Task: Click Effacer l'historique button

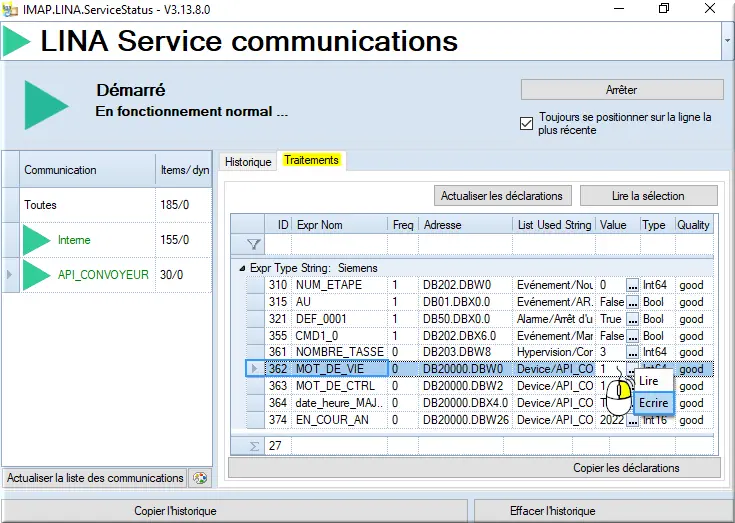Action: 604,511
